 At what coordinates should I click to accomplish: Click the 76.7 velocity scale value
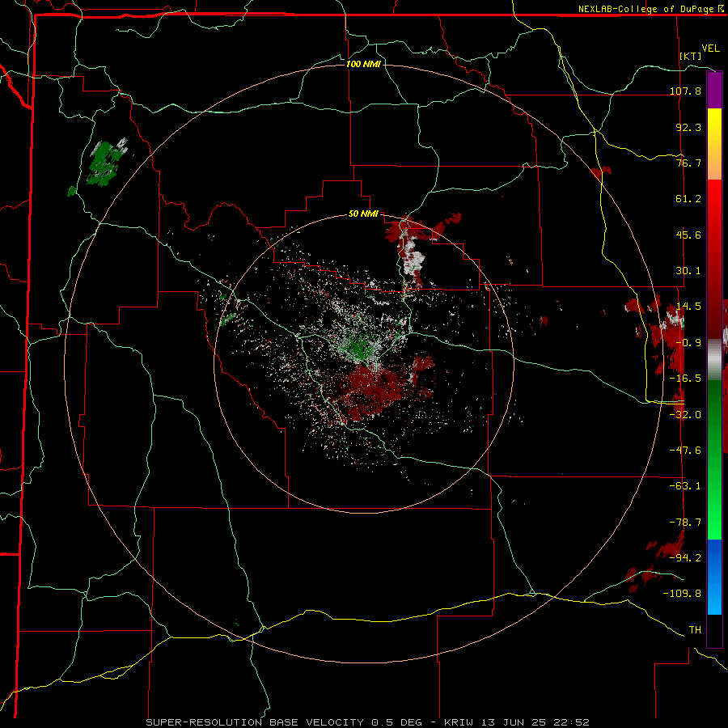point(688,163)
